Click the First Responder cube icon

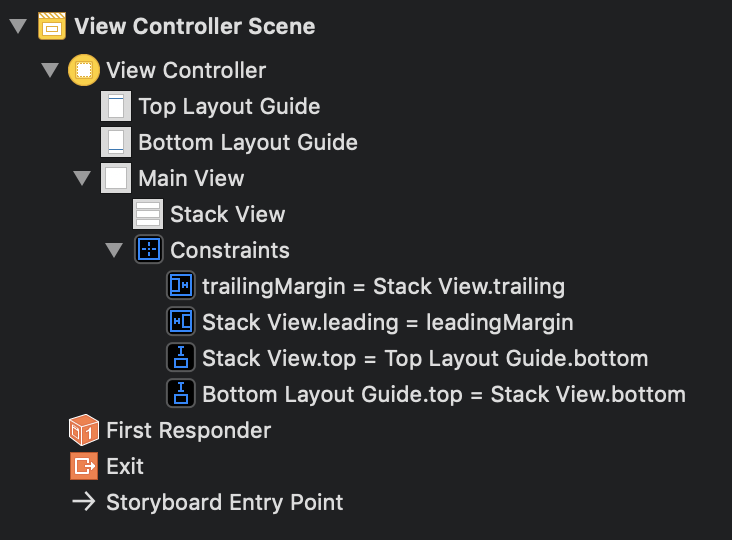click(84, 430)
